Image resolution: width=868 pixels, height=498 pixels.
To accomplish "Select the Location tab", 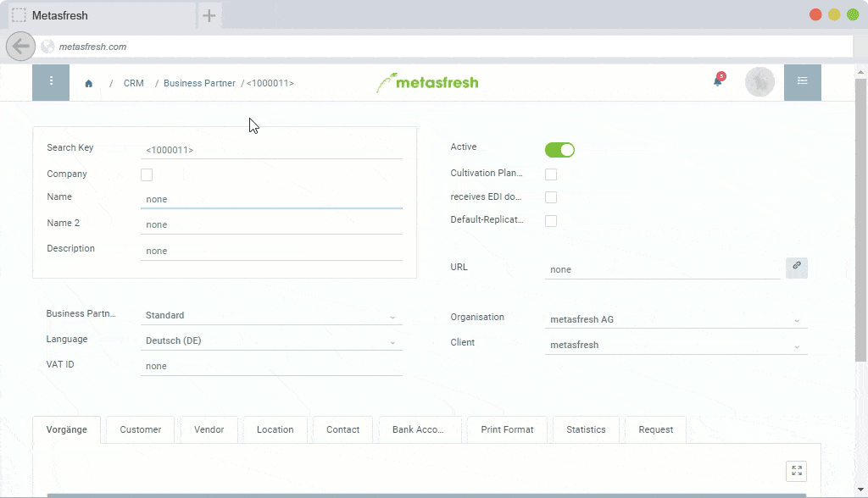I will pyautogui.click(x=275, y=430).
